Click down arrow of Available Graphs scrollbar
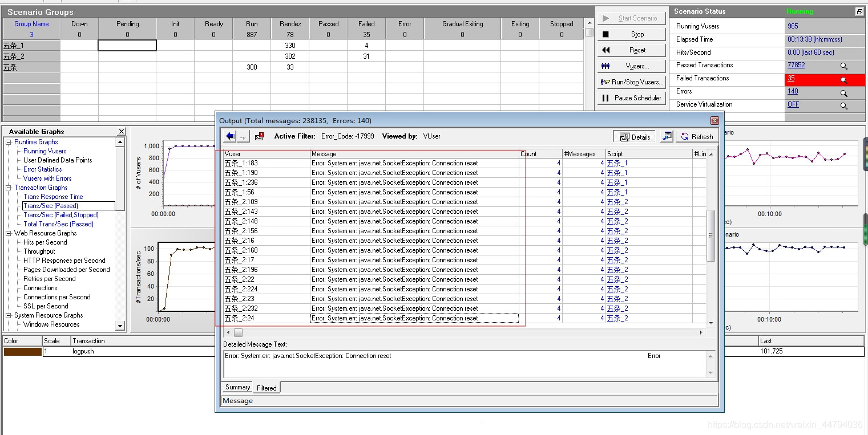Screen dimensions: 868x435 pos(120,326)
